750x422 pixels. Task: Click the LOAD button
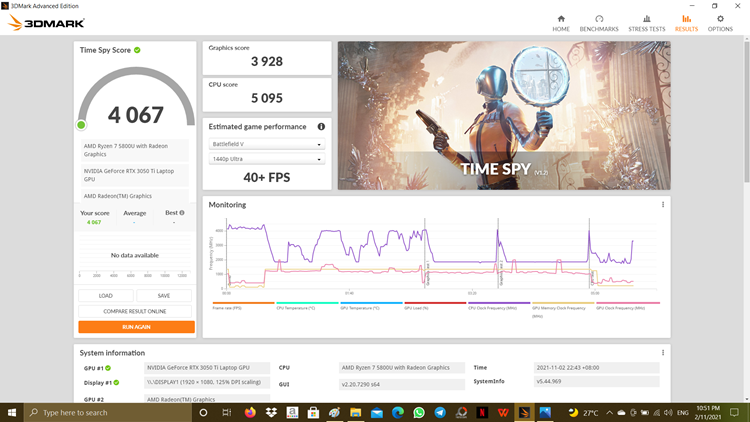[x=106, y=296]
